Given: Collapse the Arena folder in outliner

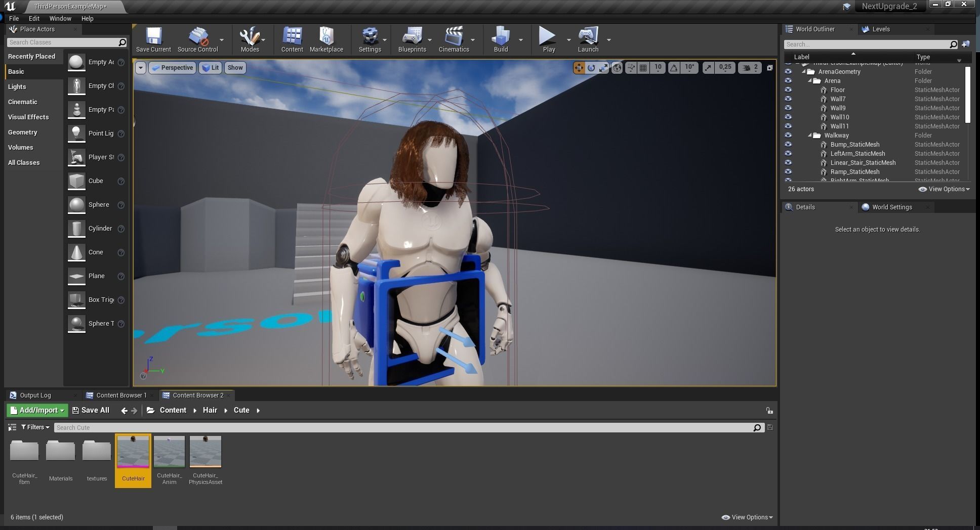Looking at the screenshot, I should coord(810,81).
